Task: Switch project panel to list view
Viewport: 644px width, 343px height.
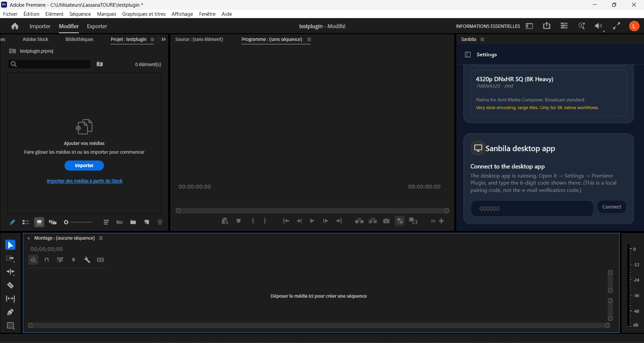Action: tap(26, 222)
